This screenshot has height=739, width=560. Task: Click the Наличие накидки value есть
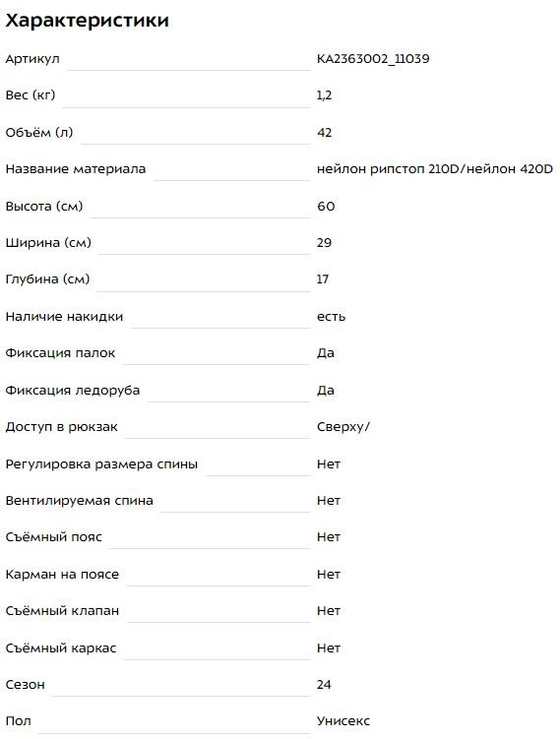click(x=331, y=317)
